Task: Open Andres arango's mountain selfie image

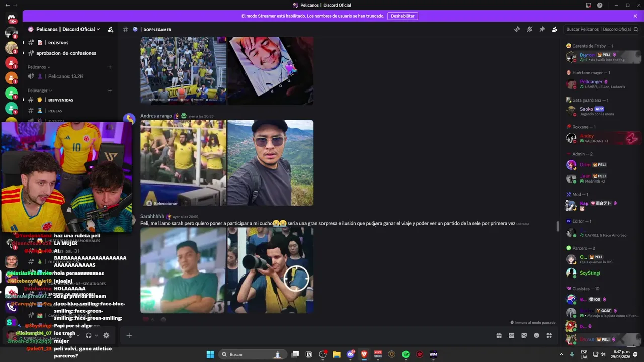Action: pos(270,162)
